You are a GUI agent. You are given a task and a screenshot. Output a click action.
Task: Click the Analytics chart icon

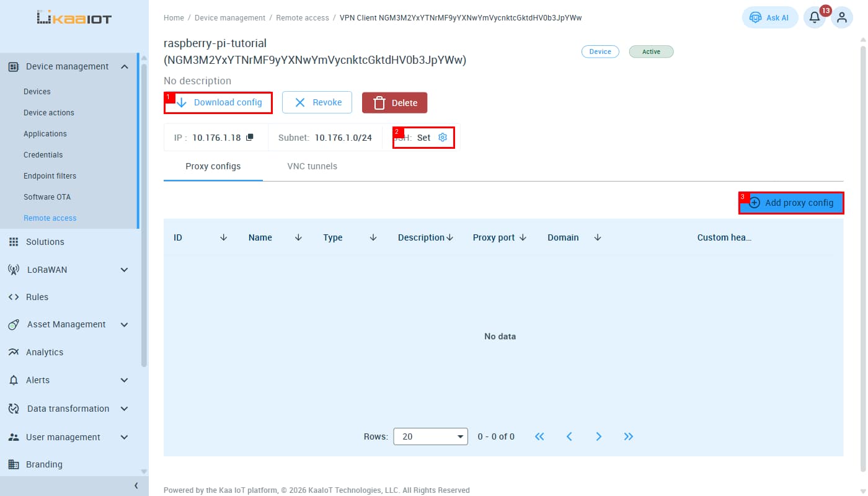tap(14, 352)
